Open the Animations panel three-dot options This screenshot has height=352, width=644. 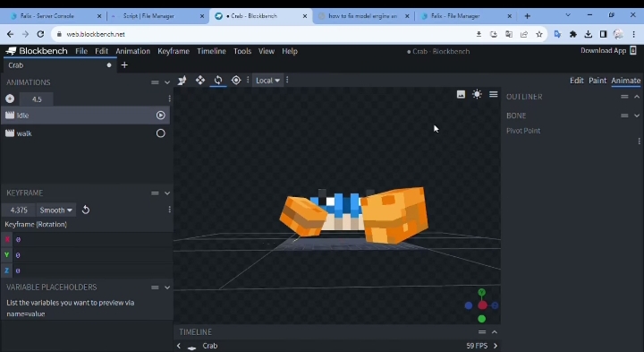pyautogui.click(x=169, y=99)
